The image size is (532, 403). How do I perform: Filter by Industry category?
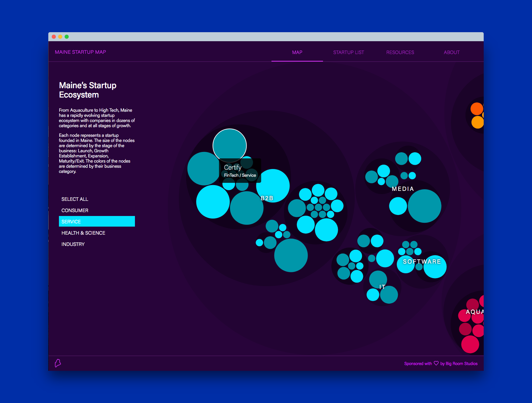click(x=97, y=244)
